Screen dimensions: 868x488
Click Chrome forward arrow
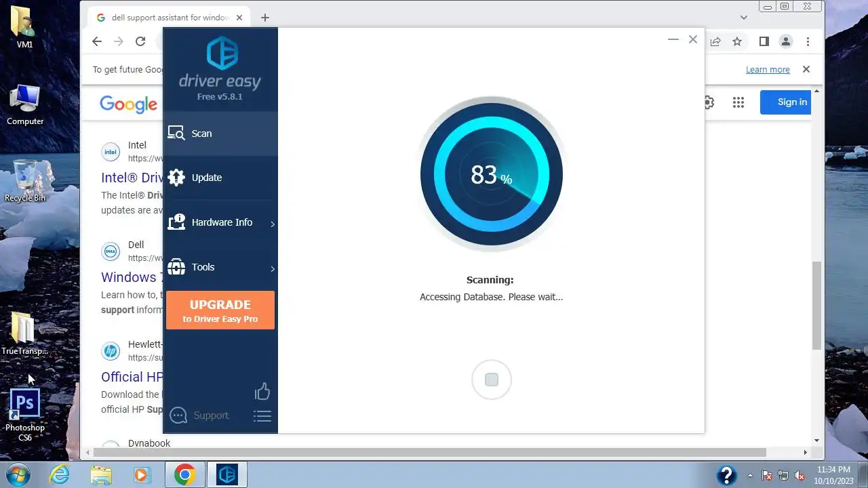click(119, 41)
